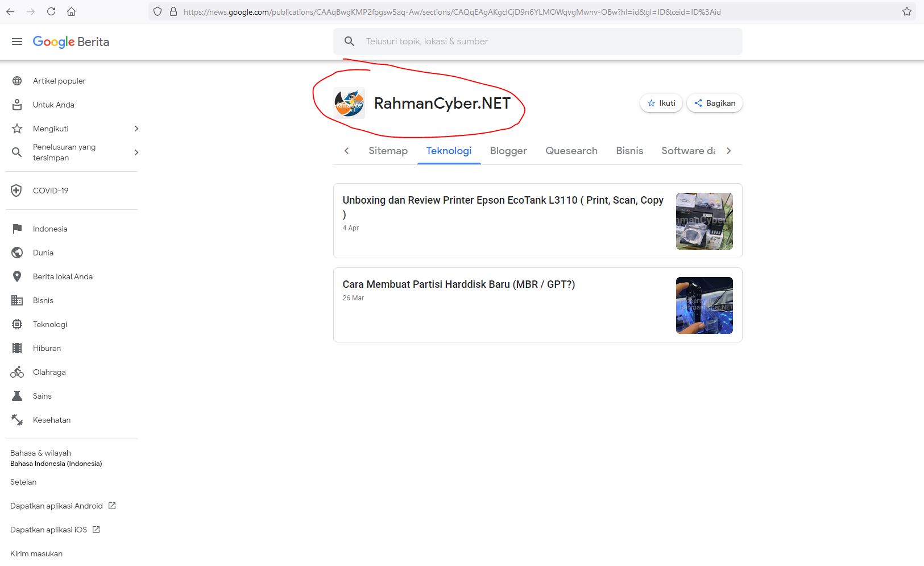Open Dapatkan aplikasi Android link
Image resolution: width=924 pixels, height=566 pixels.
pyautogui.click(x=63, y=506)
